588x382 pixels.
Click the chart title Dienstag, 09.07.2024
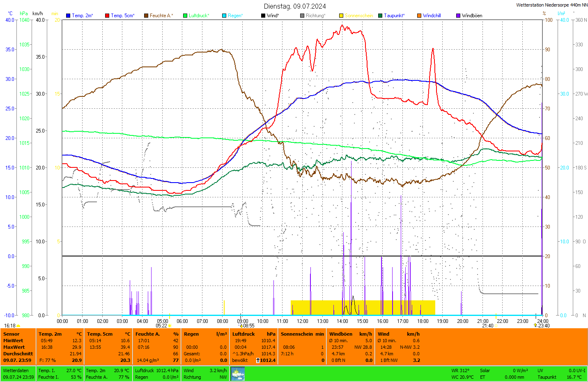(x=295, y=6)
